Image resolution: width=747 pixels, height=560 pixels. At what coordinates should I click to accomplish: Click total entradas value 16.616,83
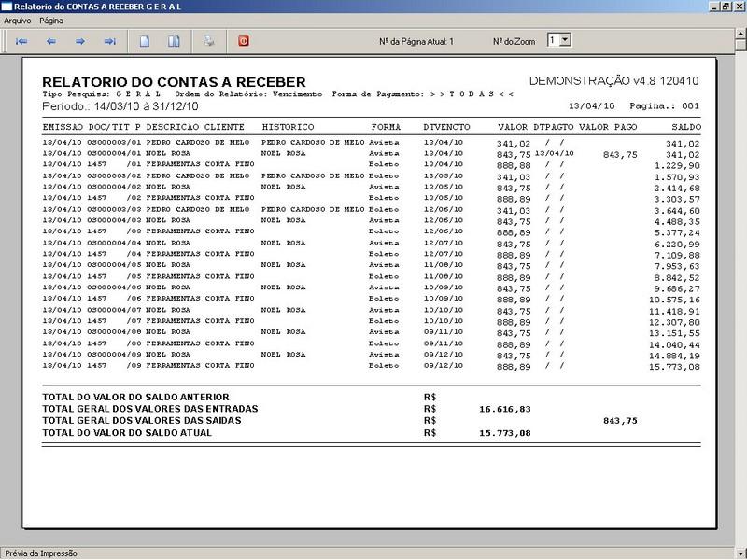[505, 409]
